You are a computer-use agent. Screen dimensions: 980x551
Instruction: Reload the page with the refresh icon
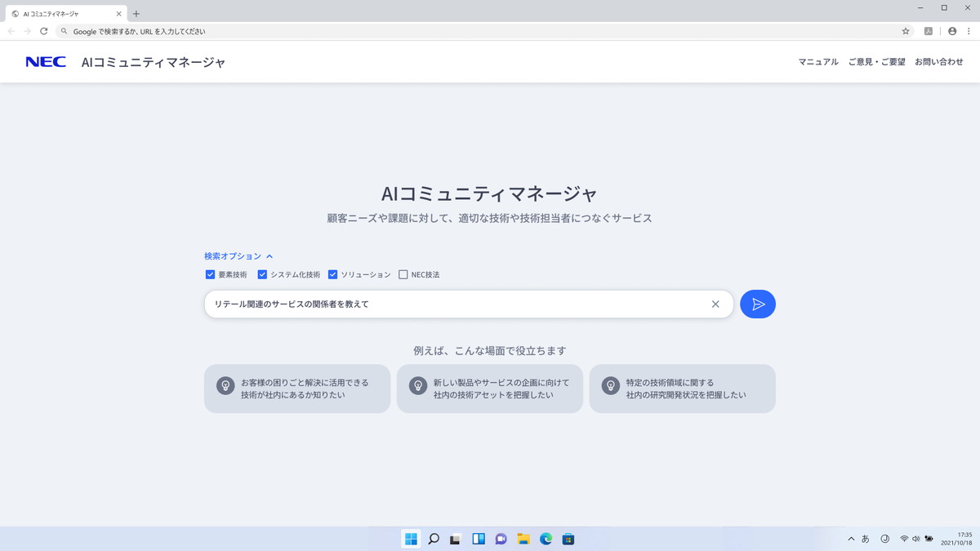[43, 31]
